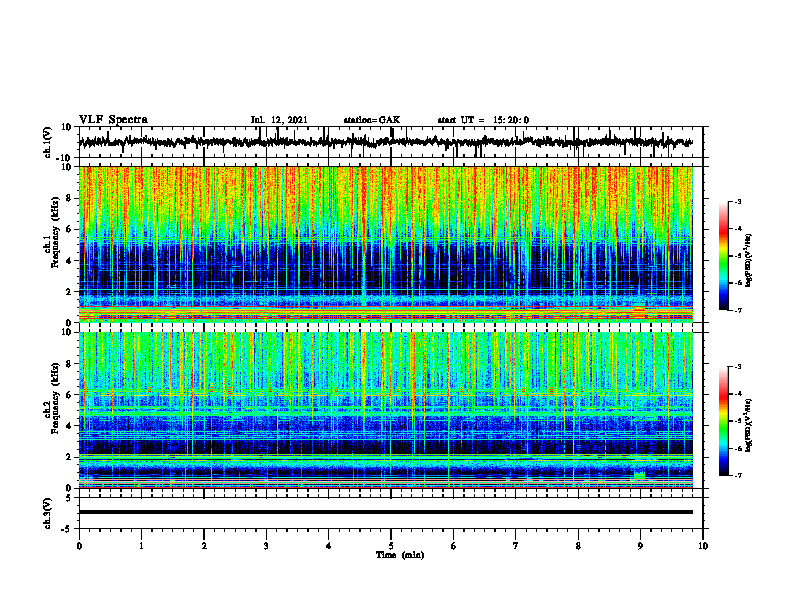Viewport: 792px width, 612px height.
Task: Click the time axis tick label 10
Action: coord(703,546)
